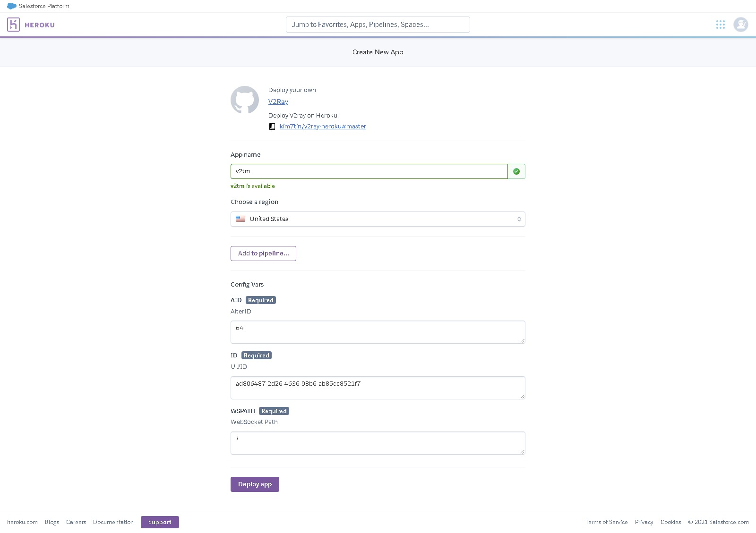
Task: Click the Create New App heading
Action: [378, 52]
